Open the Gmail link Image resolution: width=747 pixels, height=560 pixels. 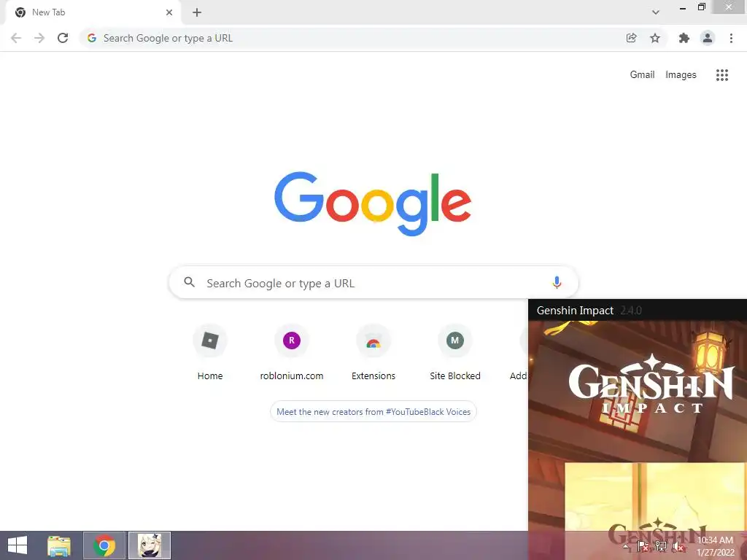642,75
